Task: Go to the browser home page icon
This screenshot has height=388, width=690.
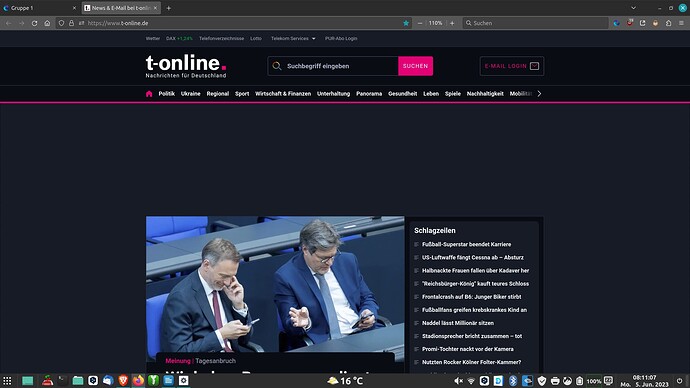Action: (x=47, y=23)
